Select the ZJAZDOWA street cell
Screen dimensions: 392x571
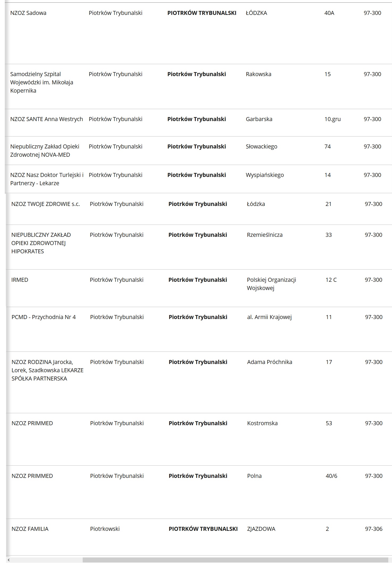[x=261, y=529]
